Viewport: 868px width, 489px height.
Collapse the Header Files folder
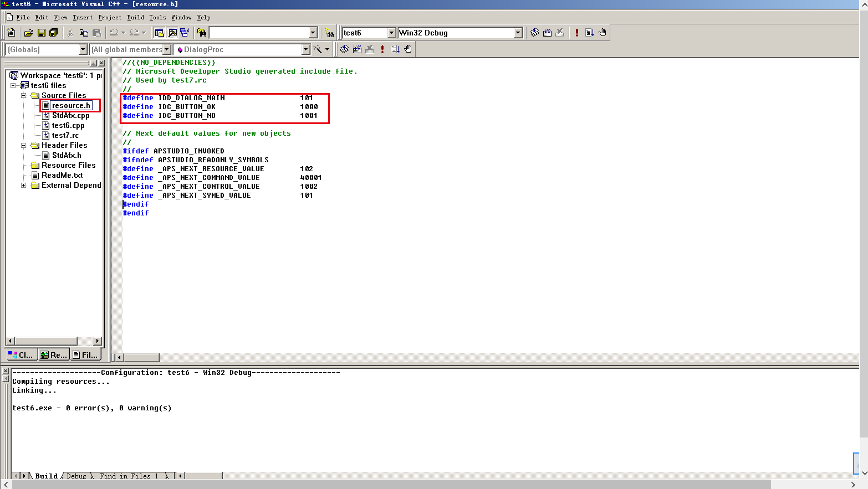pyautogui.click(x=24, y=145)
